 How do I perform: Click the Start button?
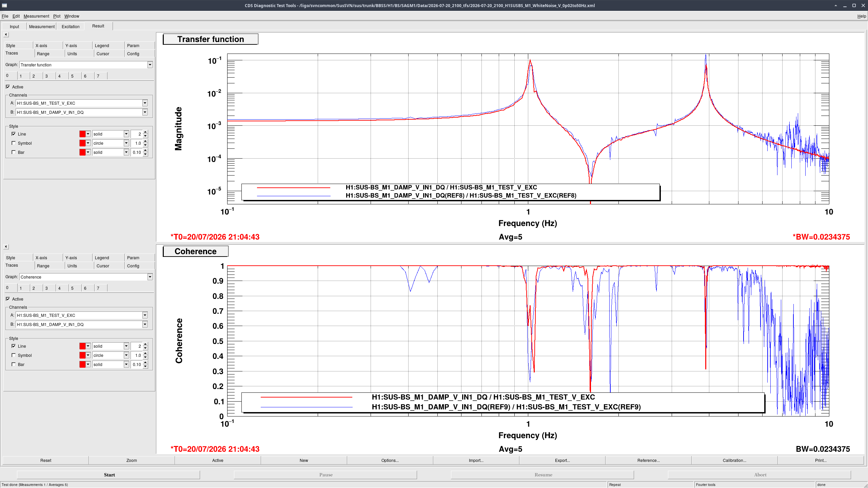108,475
